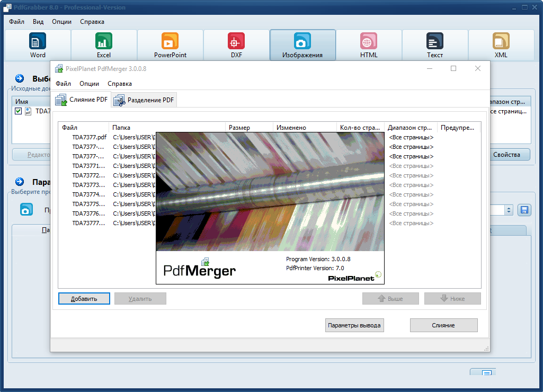Click the Диапазон стр... column header in PdfMerger
Image resolution: width=543 pixels, height=392 pixels.
(411, 128)
